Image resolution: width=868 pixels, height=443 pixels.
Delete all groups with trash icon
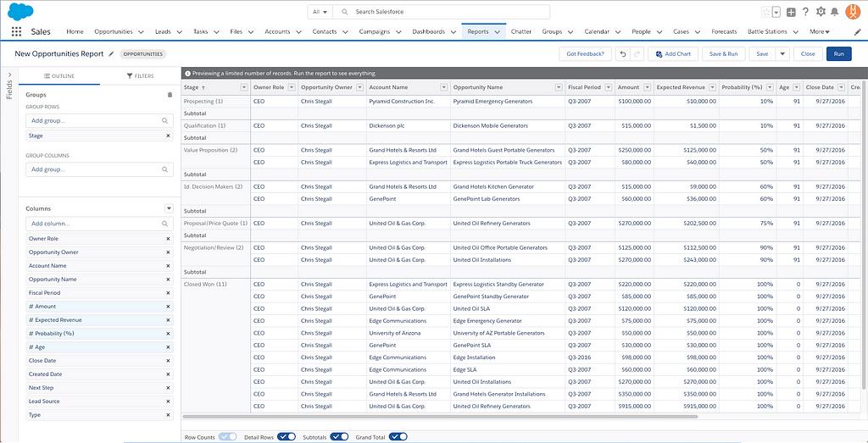[x=170, y=95]
